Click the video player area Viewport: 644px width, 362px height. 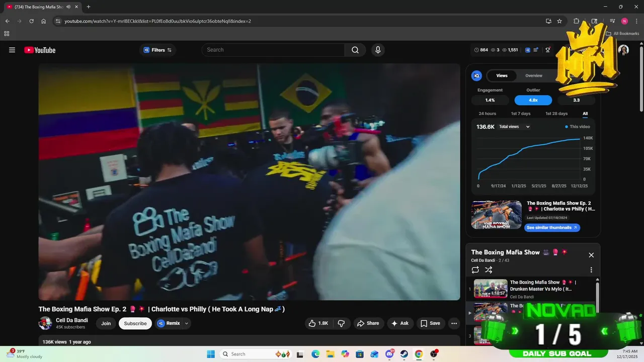coord(249,182)
